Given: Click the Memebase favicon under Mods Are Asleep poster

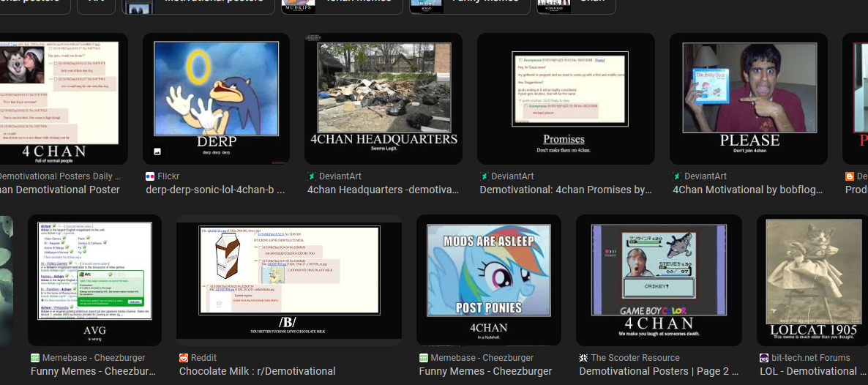Looking at the screenshot, I should pyautogui.click(x=424, y=358).
